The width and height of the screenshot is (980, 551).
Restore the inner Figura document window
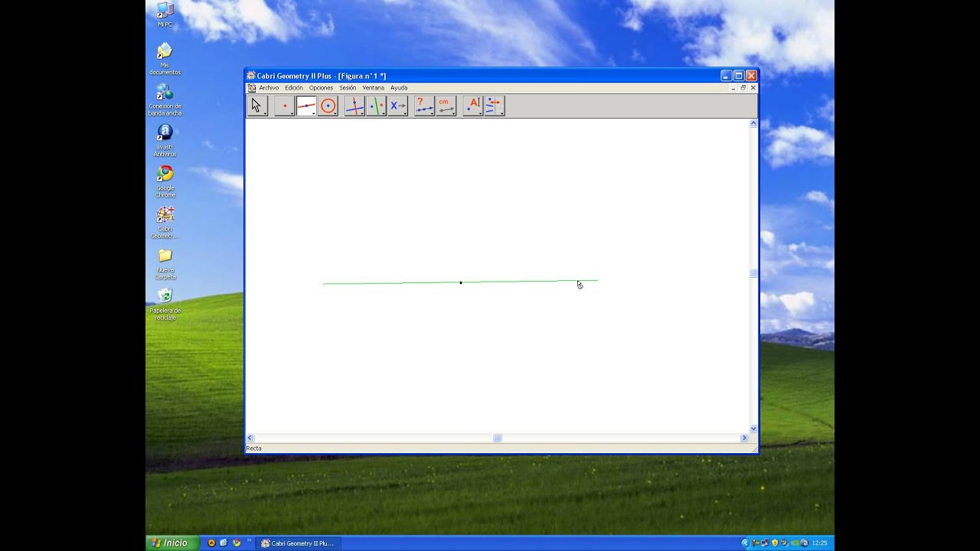click(x=743, y=88)
